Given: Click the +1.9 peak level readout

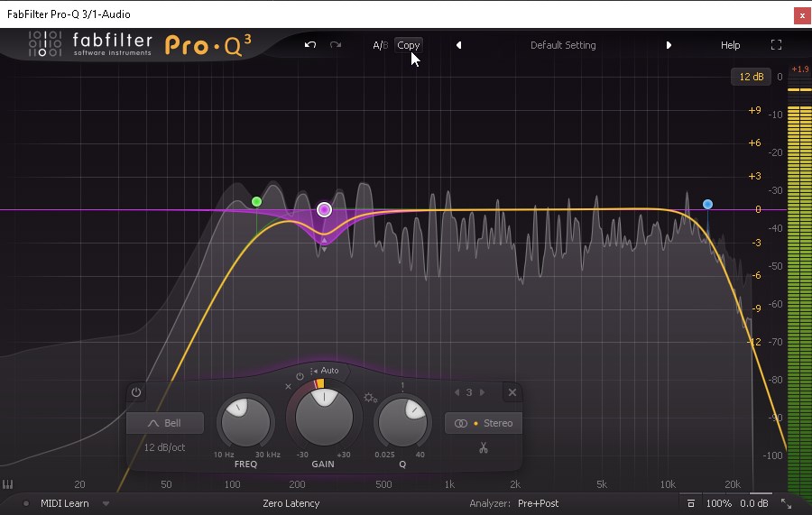Looking at the screenshot, I should (800, 69).
